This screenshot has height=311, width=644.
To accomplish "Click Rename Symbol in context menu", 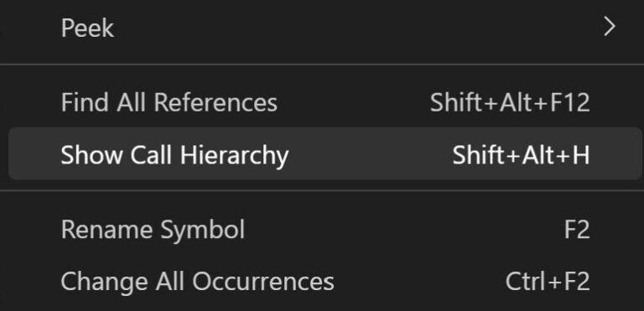I will pyautogui.click(x=322, y=229).
